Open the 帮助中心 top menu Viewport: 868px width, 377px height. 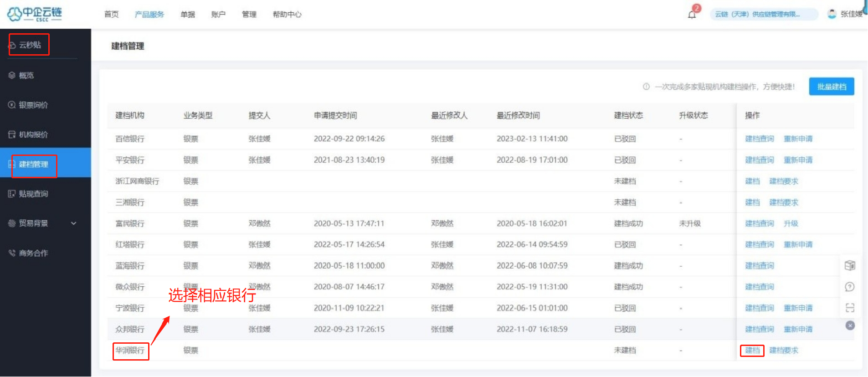click(x=287, y=15)
